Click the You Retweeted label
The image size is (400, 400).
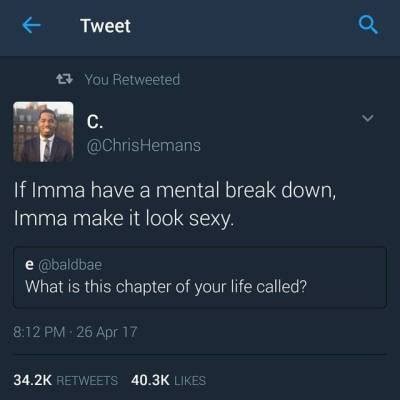132,79
